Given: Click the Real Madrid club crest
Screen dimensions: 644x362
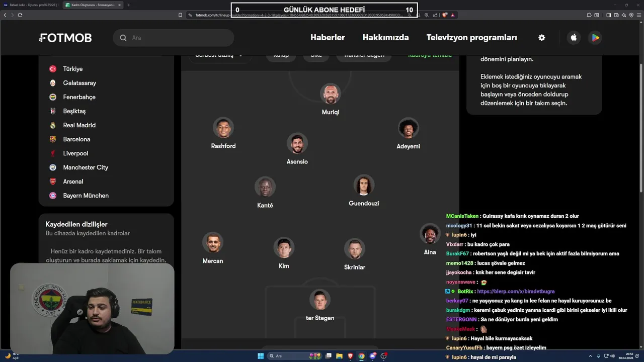Looking at the screenshot, I should pos(53,125).
